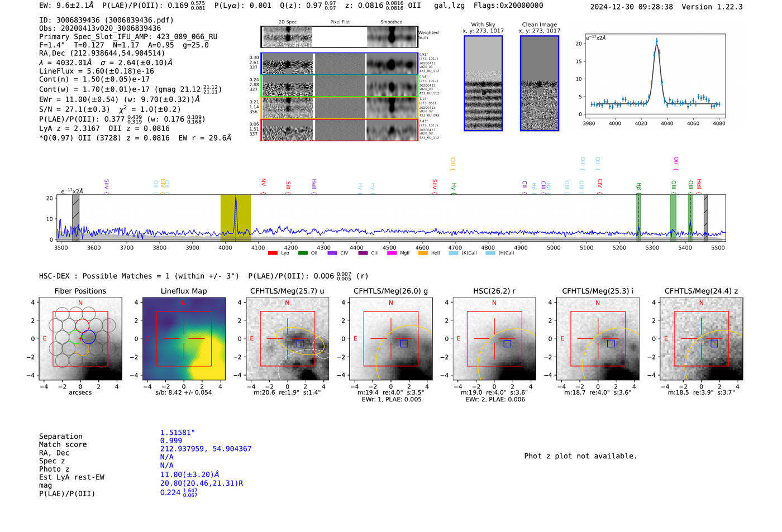Open the Fiber Positions image
Image resolution: width=782 pixels, height=532 pixels.
tap(80, 338)
